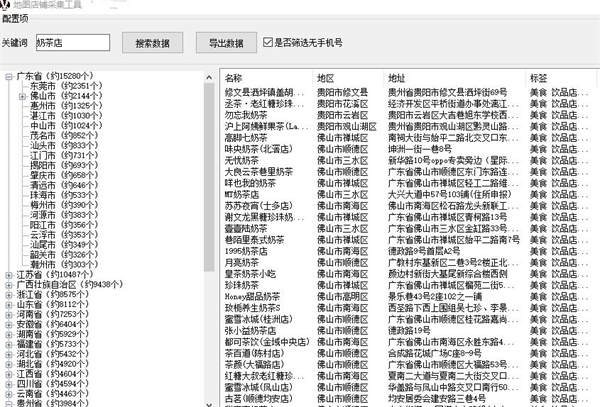The image size is (600, 407).
Task: Expand the 浙江省 tree node
Action: point(9,295)
